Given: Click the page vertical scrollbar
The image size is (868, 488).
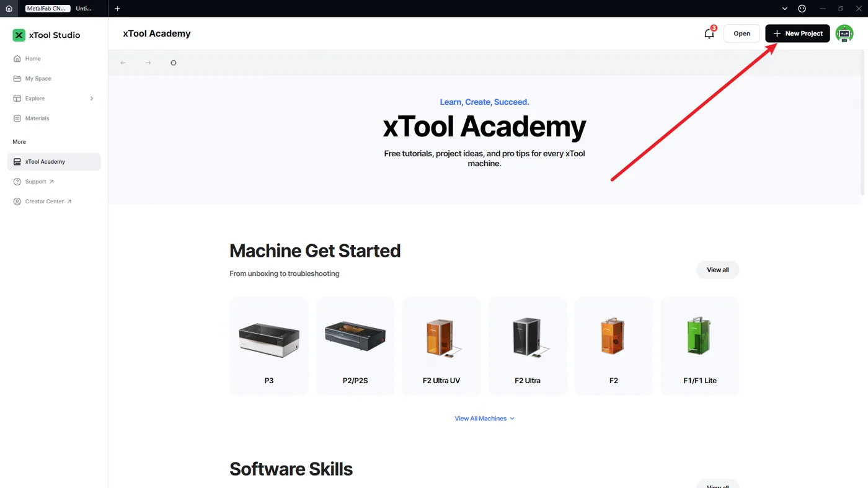Looking at the screenshot, I should [x=862, y=124].
